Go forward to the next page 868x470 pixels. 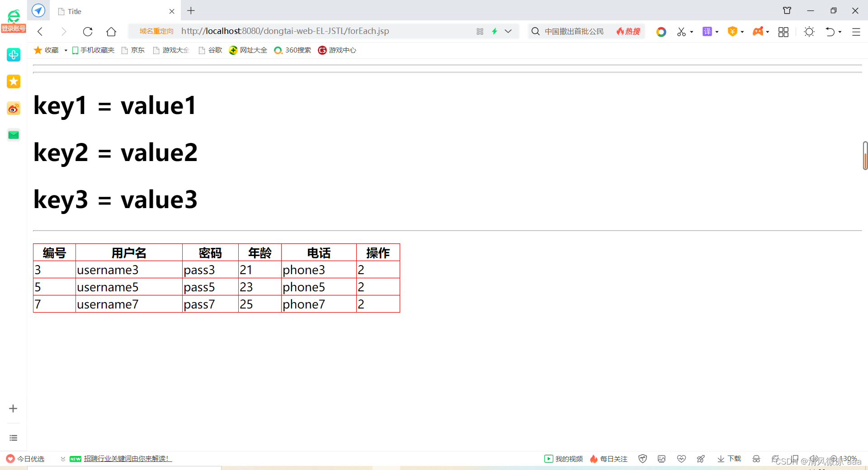point(64,31)
